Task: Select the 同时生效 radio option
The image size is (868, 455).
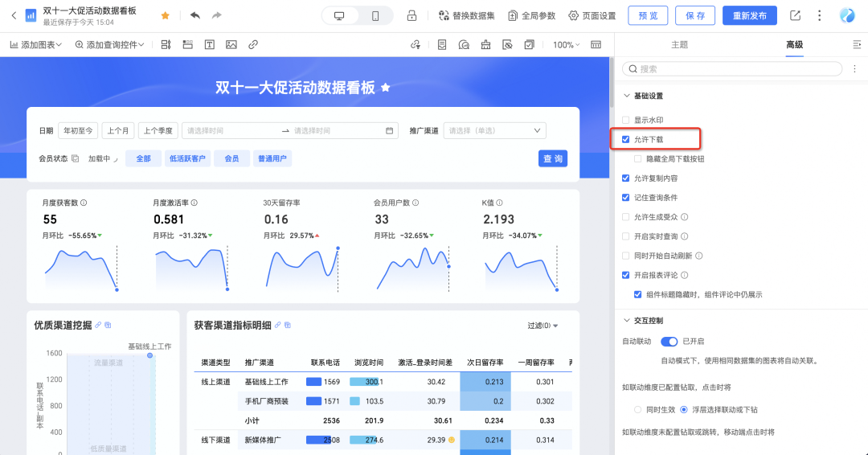Action: point(637,410)
